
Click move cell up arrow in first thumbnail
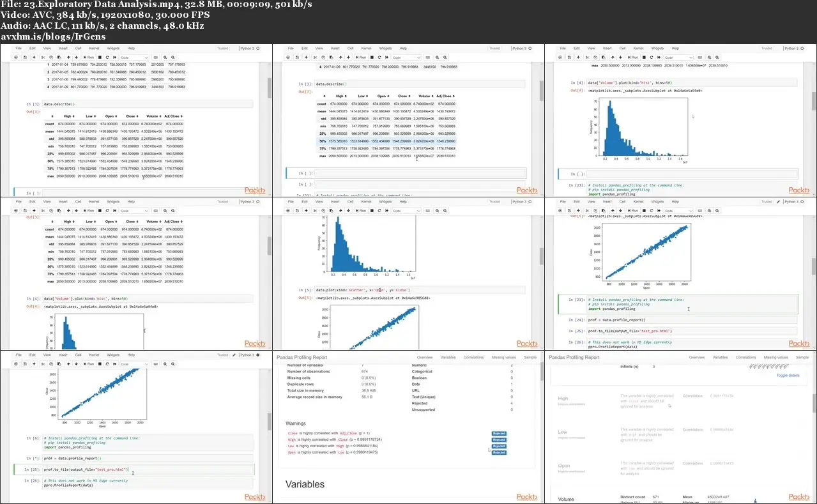coord(68,57)
